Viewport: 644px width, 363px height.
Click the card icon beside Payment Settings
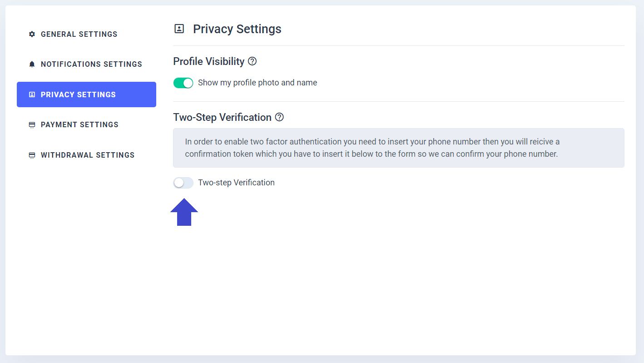[x=32, y=124]
